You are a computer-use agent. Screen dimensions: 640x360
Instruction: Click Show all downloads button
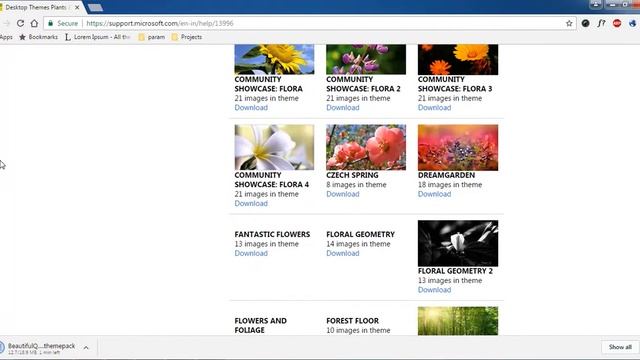point(620,347)
